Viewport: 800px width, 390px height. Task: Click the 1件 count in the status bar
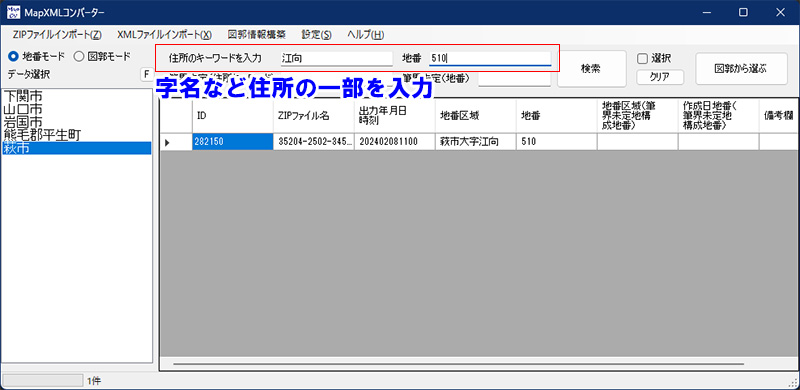click(94, 381)
